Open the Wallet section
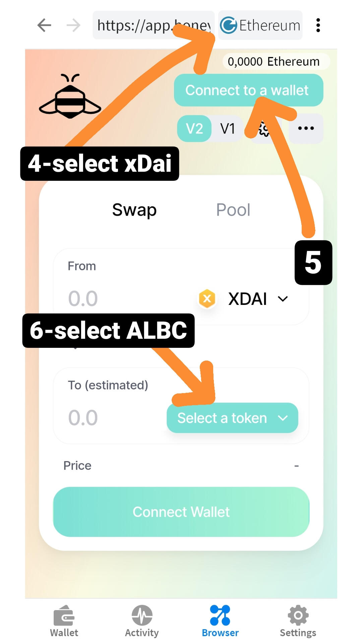This screenshot has width=362, height=644. pos(64,621)
